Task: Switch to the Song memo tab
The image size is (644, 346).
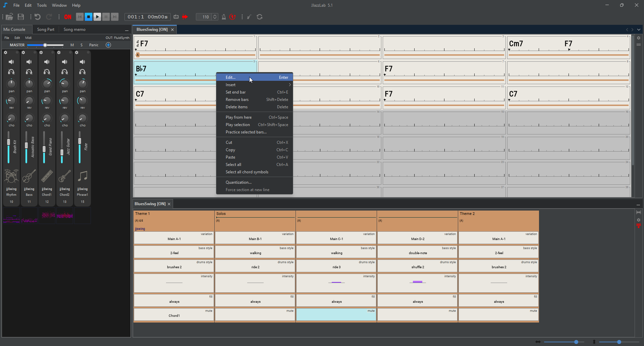Action: (x=74, y=30)
